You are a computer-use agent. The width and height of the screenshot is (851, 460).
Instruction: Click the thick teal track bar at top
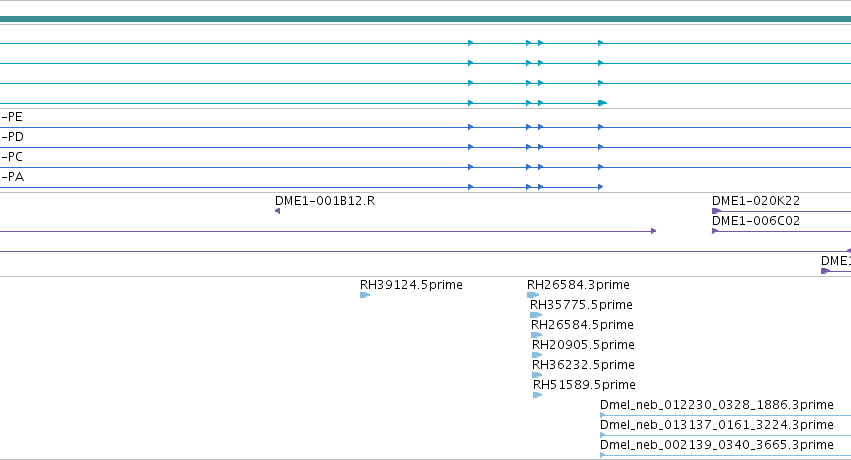(426, 20)
